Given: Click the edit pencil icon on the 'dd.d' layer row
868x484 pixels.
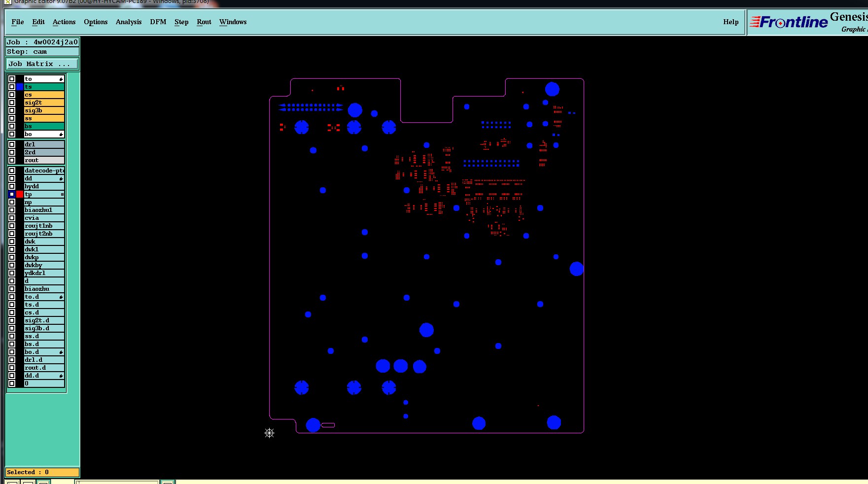Looking at the screenshot, I should pos(61,376).
